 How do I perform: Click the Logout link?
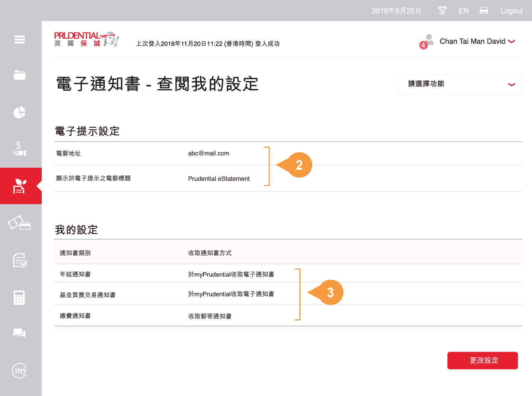[512, 11]
